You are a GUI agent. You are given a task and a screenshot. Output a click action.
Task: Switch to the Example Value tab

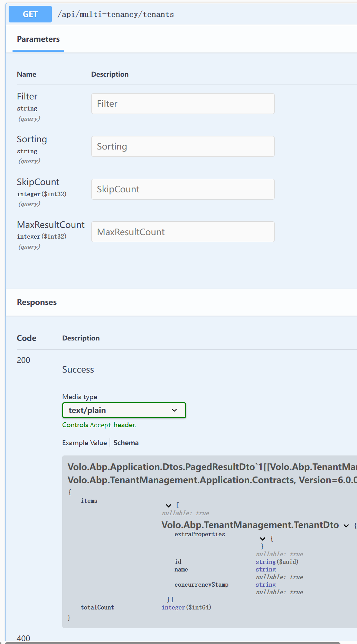[x=84, y=443]
